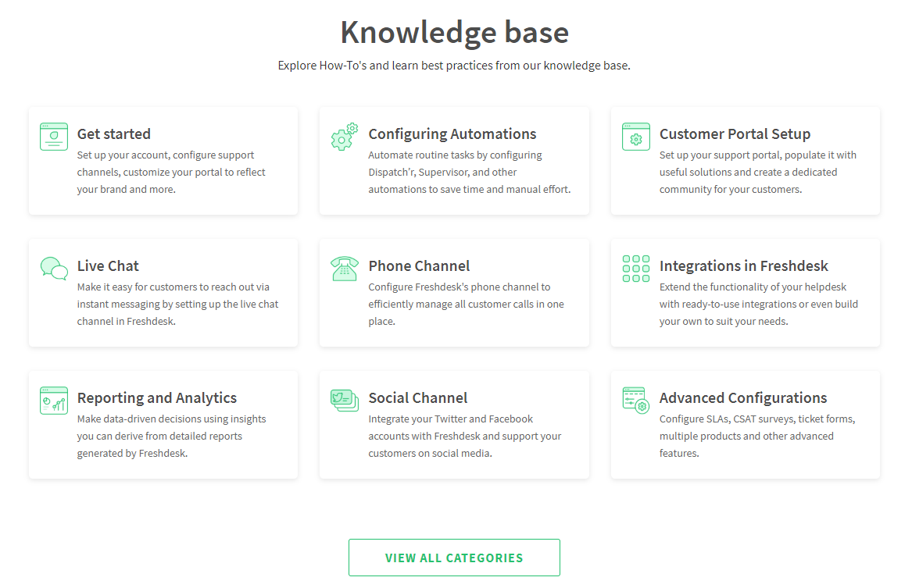
Task: Click the 'Set up your support portal' description
Action: (x=758, y=172)
